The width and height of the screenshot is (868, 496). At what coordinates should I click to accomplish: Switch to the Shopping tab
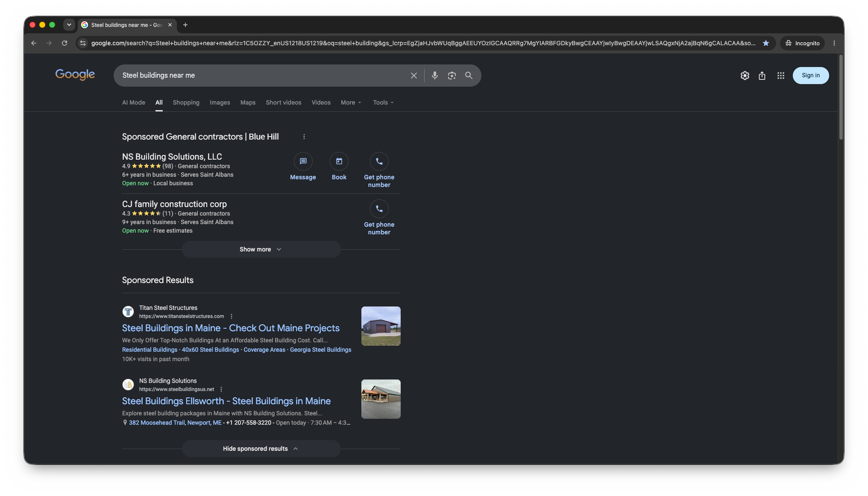click(186, 102)
